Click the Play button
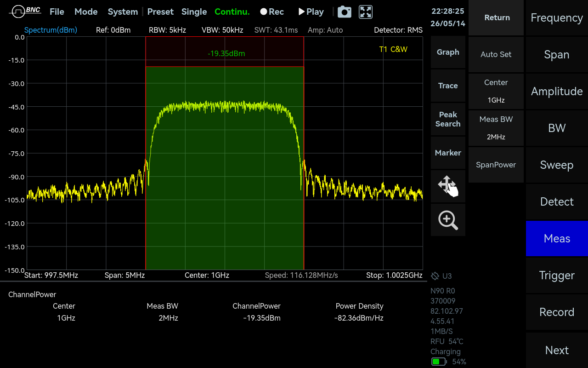The width and height of the screenshot is (588, 368). (311, 12)
